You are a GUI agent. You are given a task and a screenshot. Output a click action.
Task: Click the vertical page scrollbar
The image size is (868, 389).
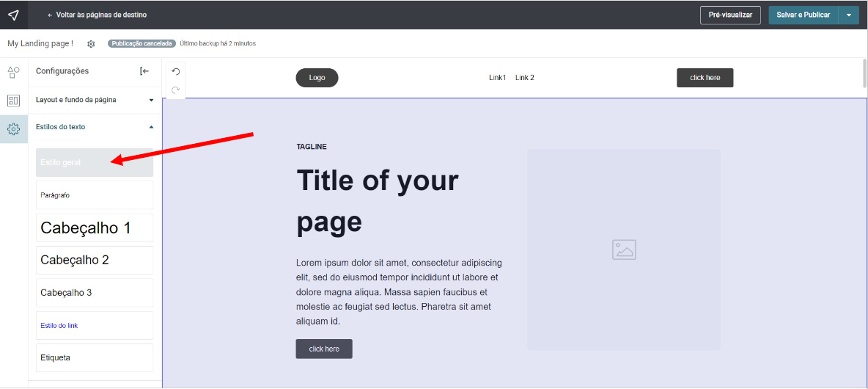(864, 73)
